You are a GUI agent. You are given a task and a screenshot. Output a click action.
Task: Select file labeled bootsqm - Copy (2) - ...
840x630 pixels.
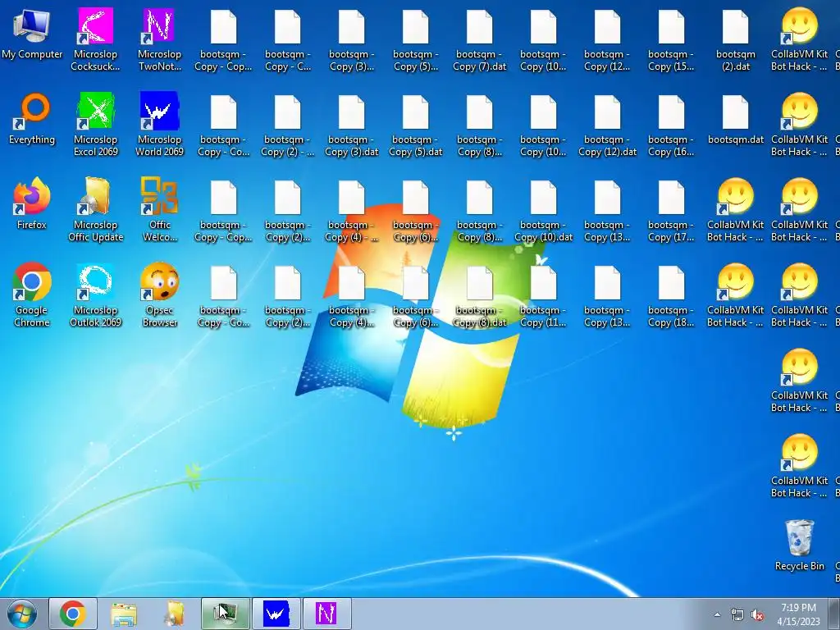[x=288, y=125]
